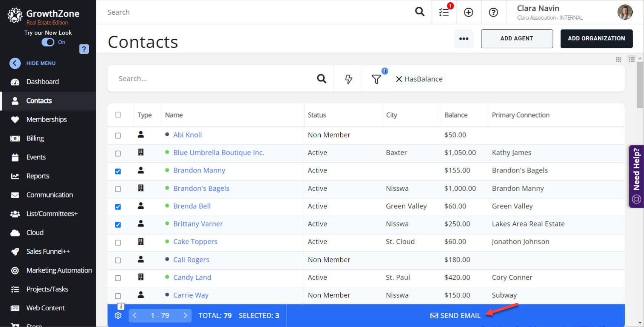
Task: Toggle the Try our New Look switch
Action: point(48,42)
